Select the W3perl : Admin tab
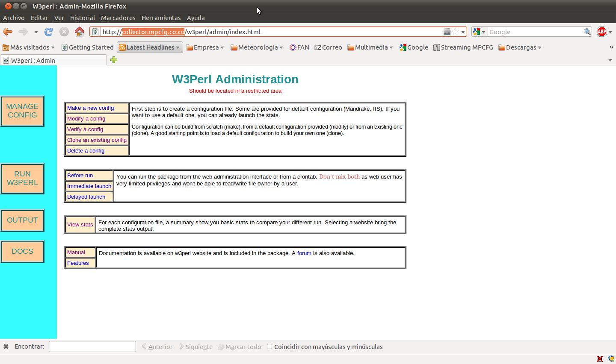This screenshot has width=616, height=364. pyautogui.click(x=53, y=60)
